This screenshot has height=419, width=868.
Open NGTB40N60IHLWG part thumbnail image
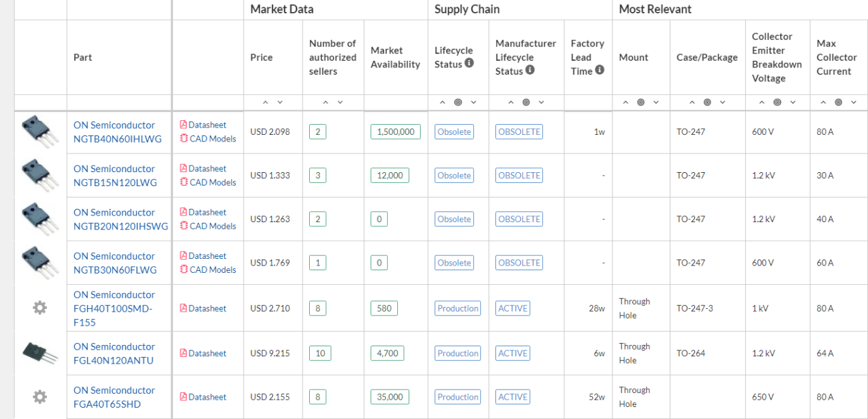pyautogui.click(x=40, y=131)
